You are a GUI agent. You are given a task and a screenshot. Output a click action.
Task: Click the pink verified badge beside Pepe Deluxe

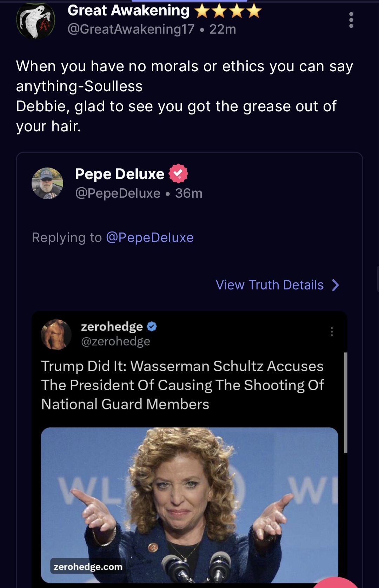click(179, 174)
